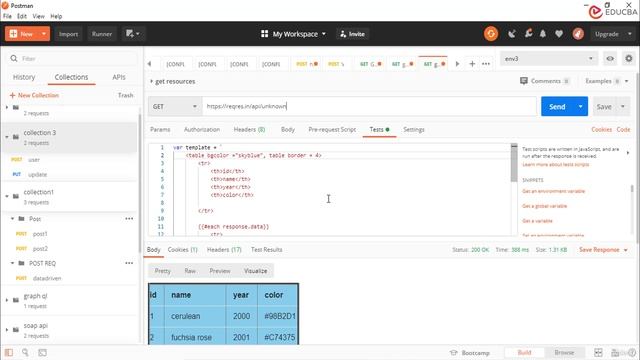Open the Bootcamp graduation cap

(x=453, y=353)
